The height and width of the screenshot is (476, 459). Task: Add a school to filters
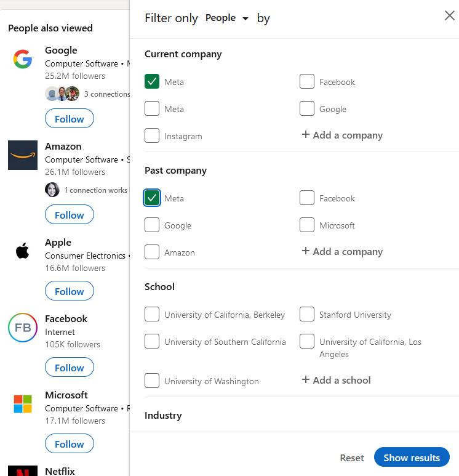[x=336, y=380]
